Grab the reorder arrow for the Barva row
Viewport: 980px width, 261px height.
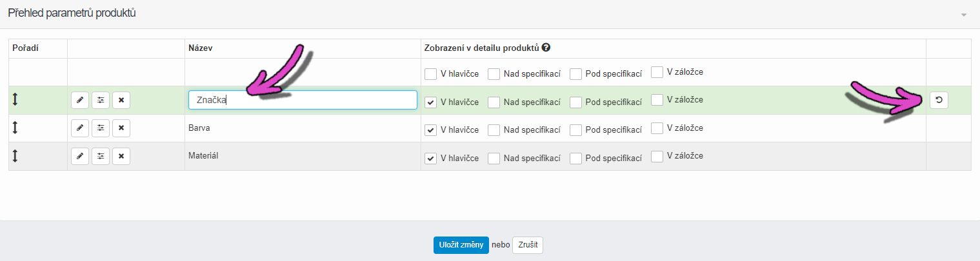15,128
